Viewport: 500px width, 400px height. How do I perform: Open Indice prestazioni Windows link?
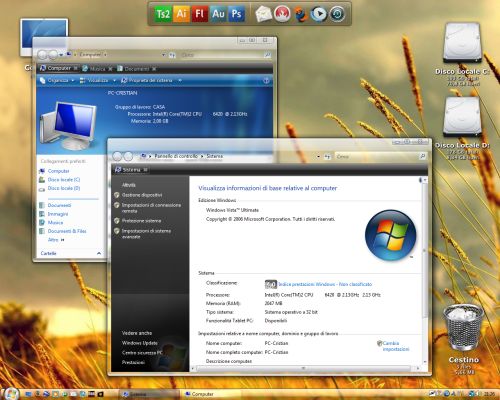tap(325, 284)
